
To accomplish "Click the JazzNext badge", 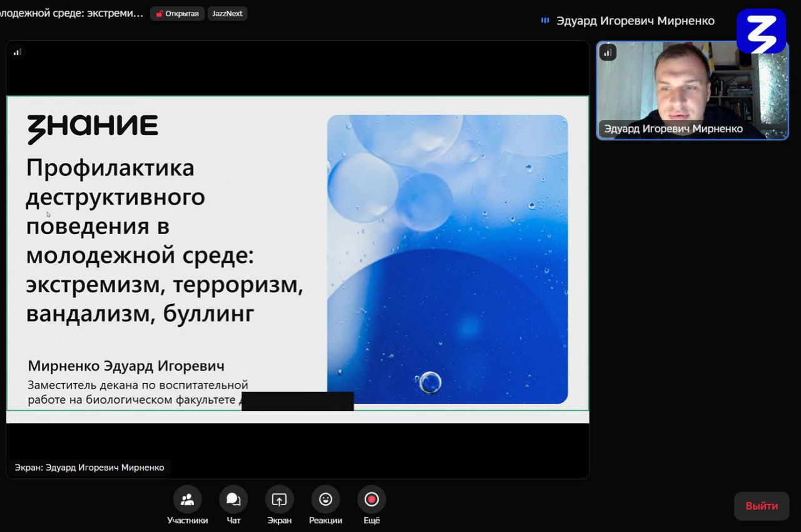I will tap(227, 13).
